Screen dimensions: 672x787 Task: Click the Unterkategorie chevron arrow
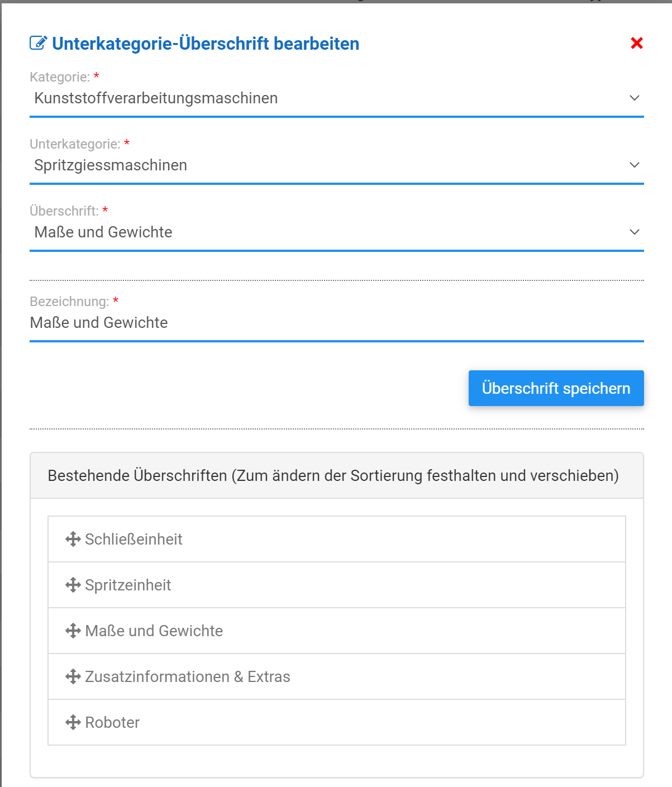[635, 165]
